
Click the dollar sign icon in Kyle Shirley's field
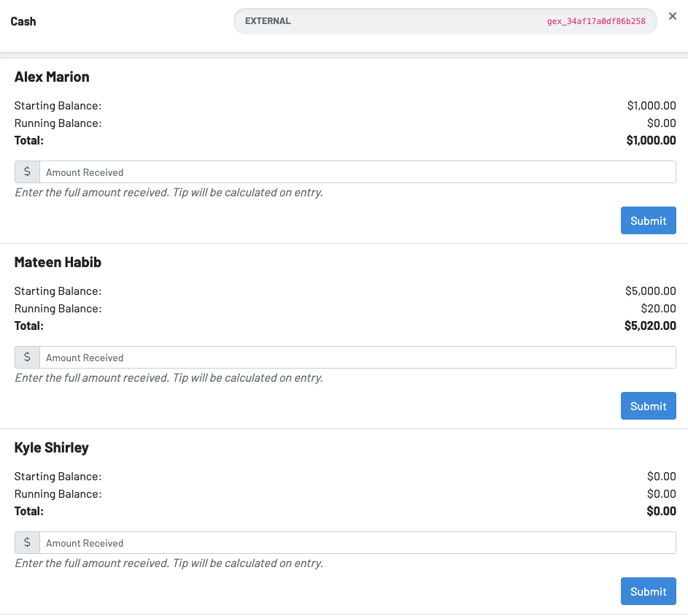pos(28,543)
